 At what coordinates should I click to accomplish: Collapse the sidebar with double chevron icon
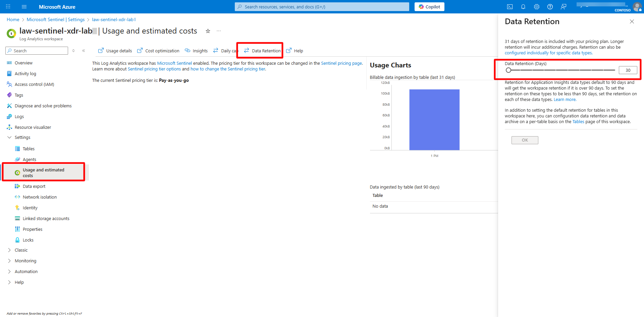pos(84,51)
